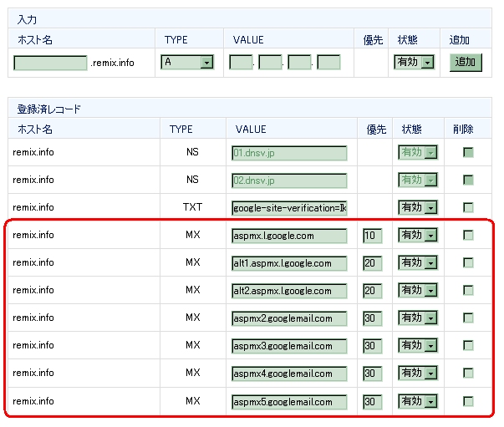The width and height of the screenshot is (504, 427).
Task: Click the .remix.info suffix text
Action: [112, 63]
